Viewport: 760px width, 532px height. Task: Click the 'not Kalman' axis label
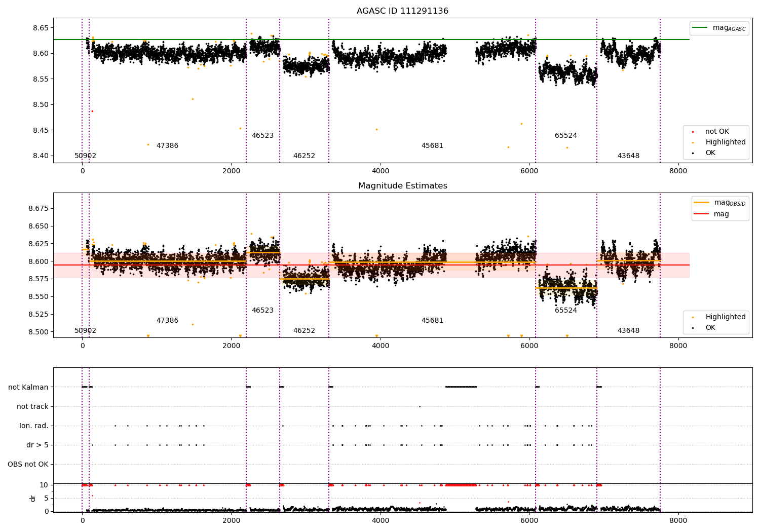[x=28, y=387]
